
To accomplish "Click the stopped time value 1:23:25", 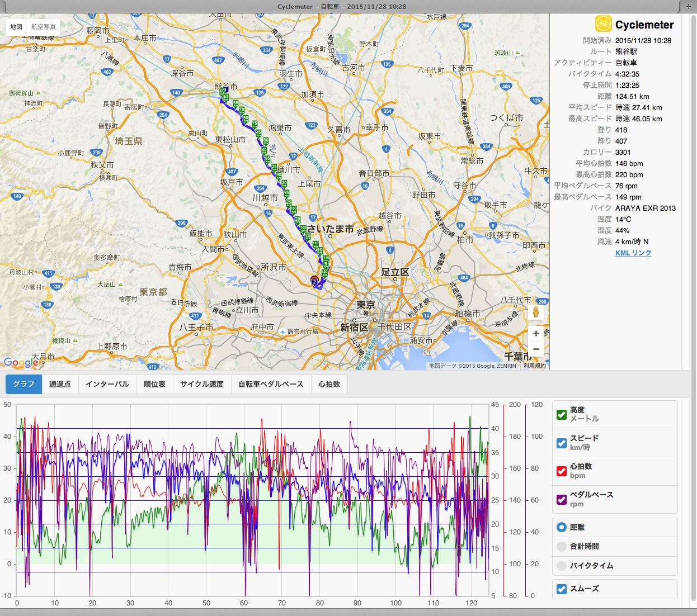I will (x=627, y=85).
